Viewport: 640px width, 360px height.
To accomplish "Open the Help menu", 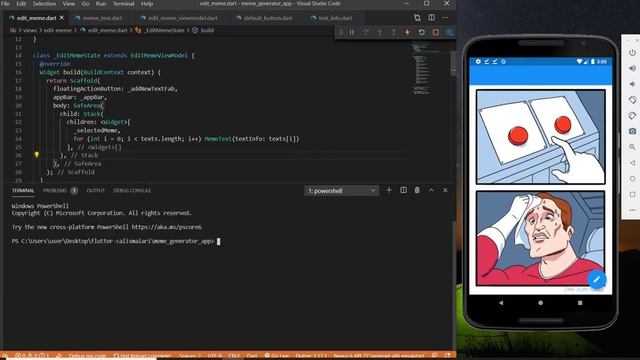I will click(x=147, y=4).
